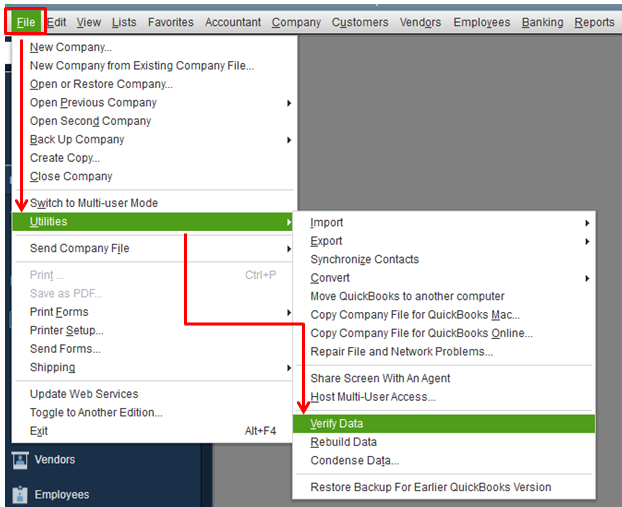Expand the Import submenu

coord(444,223)
